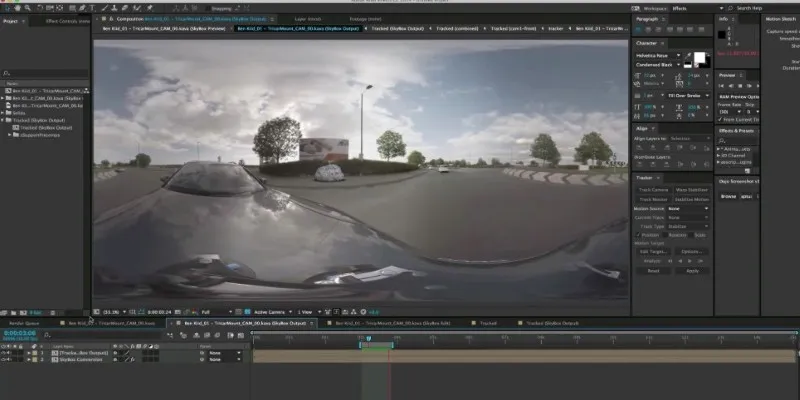Screen dimensions: 800x400
Task: Click Warp Stabilizer button
Action: point(692,190)
